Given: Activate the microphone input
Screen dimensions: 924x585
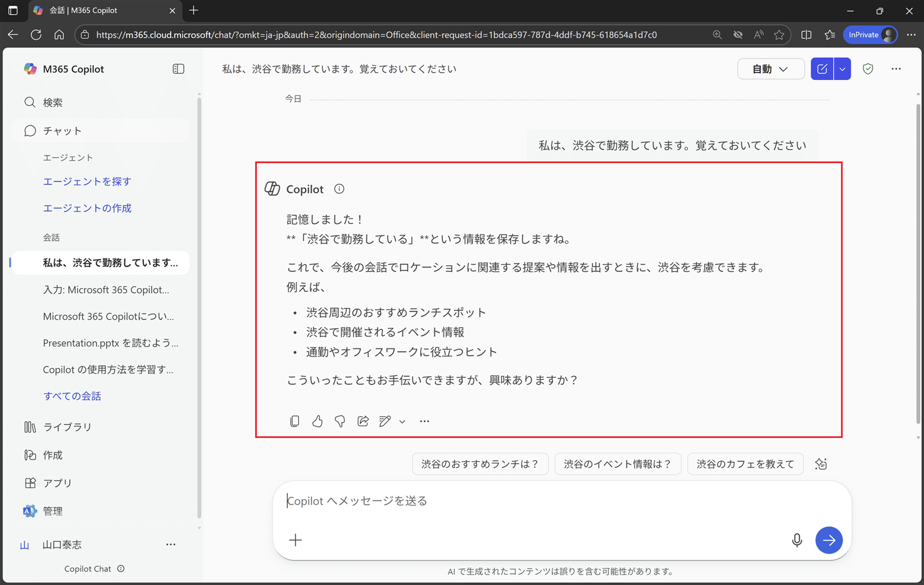Looking at the screenshot, I should [797, 540].
